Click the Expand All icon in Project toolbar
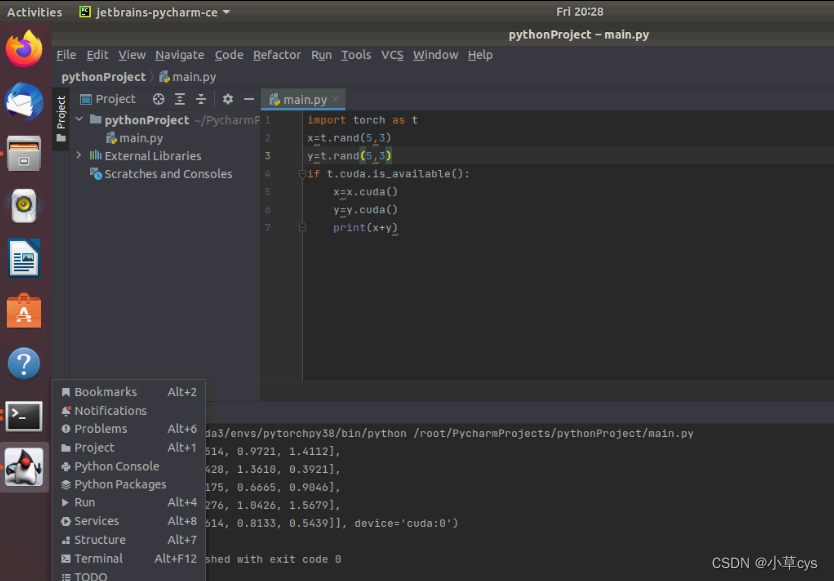This screenshot has height=581, width=834. point(178,99)
